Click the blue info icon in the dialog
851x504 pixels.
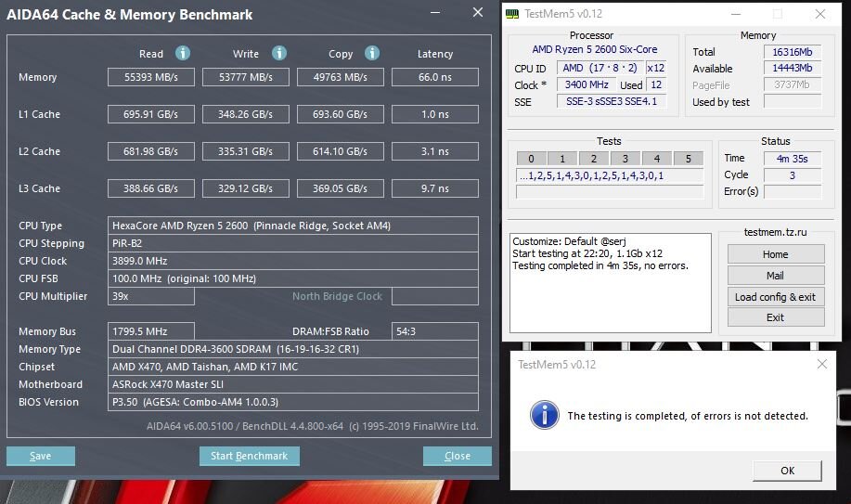[545, 416]
